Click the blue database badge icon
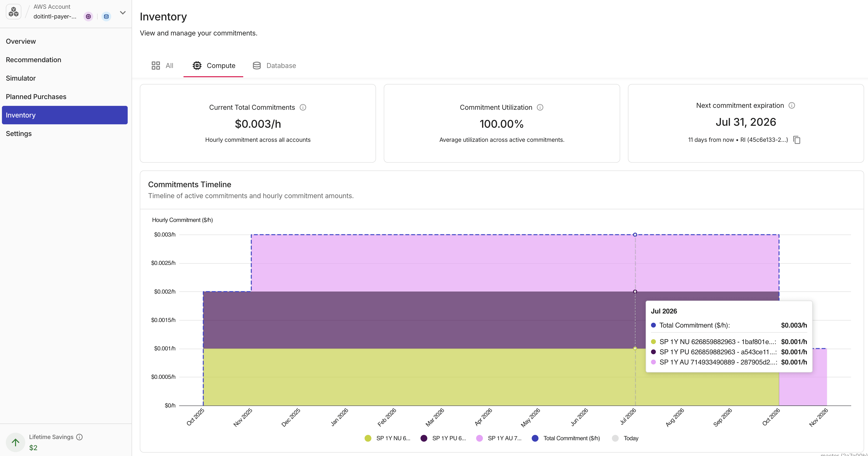Viewport: 868px width, 456px height. click(x=106, y=17)
